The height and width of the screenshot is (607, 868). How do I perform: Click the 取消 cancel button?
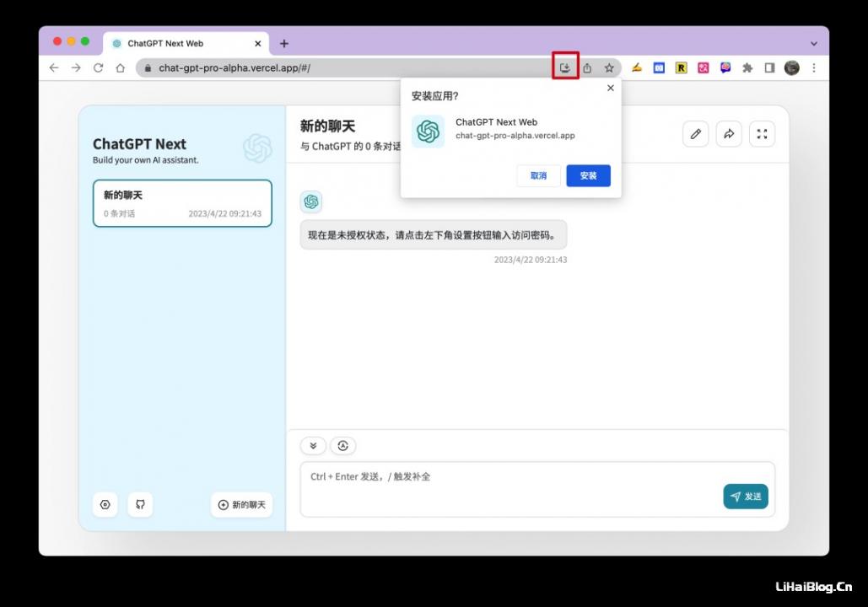point(539,175)
